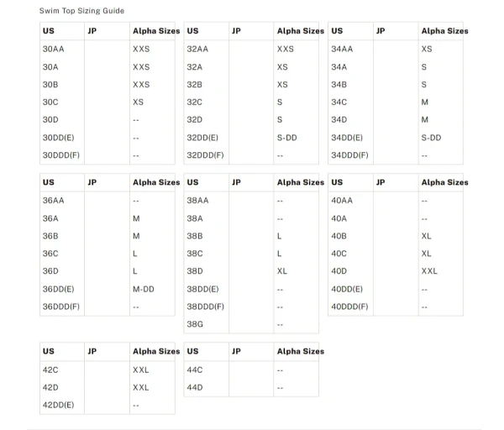
Task: Select the 42DD(E) size cell
Action: 58,405
